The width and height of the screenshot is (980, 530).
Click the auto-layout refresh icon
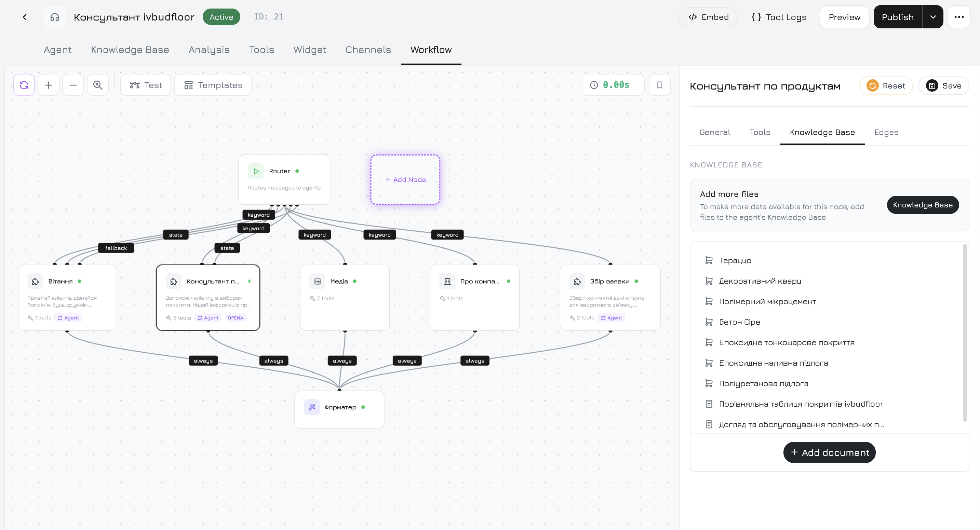[24, 85]
